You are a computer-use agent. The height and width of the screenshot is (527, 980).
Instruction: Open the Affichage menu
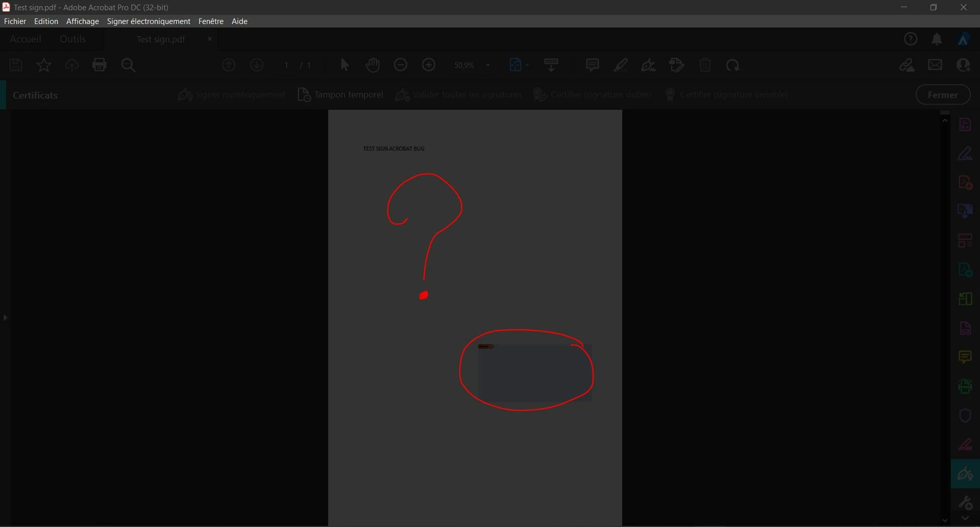coord(83,21)
